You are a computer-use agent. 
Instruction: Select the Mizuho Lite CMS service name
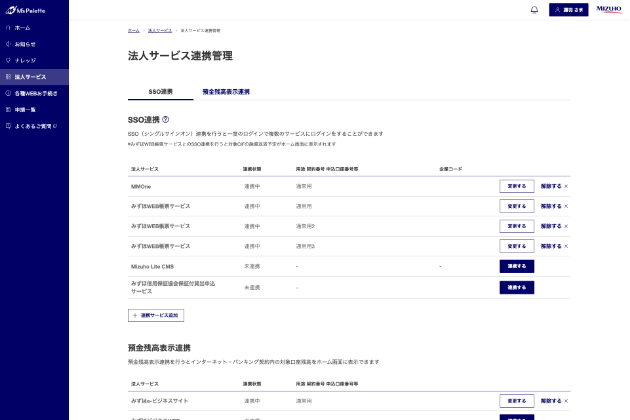click(152, 266)
